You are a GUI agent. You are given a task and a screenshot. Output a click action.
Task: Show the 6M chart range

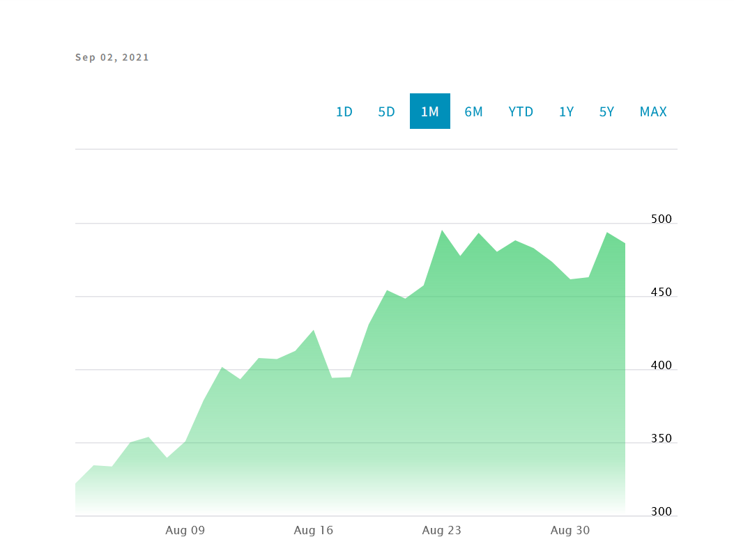point(473,111)
